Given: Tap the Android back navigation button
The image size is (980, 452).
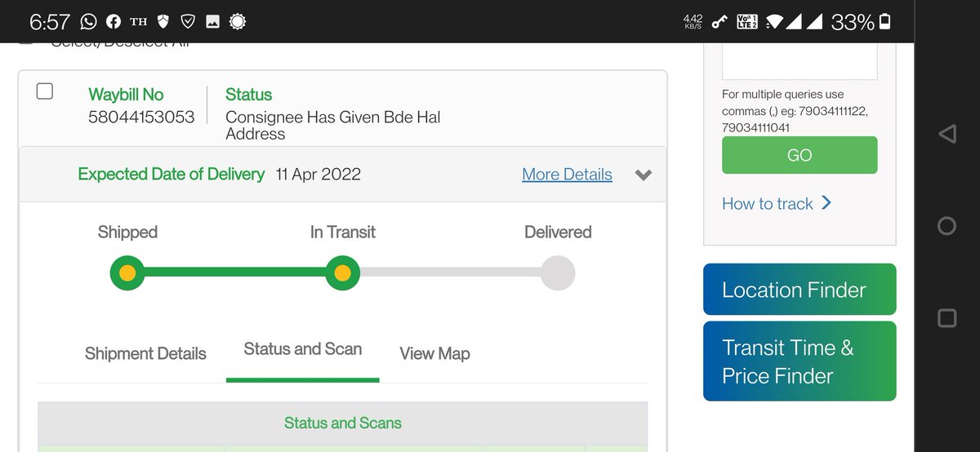Looking at the screenshot, I should pyautogui.click(x=947, y=134).
